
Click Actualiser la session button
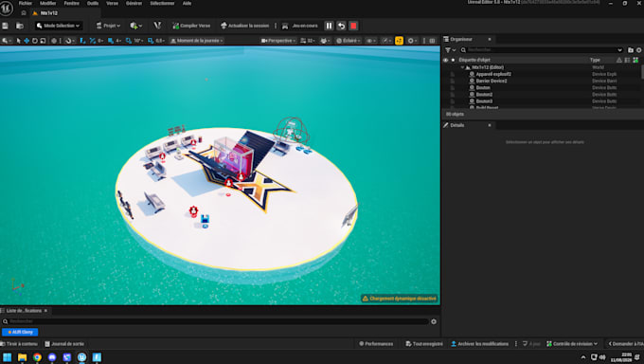[244, 26]
